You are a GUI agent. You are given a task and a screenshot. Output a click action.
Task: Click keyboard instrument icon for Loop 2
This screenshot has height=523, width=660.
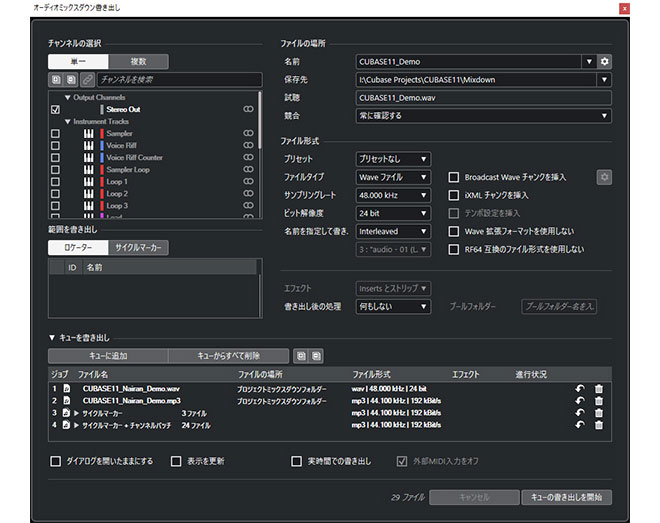tap(88, 194)
